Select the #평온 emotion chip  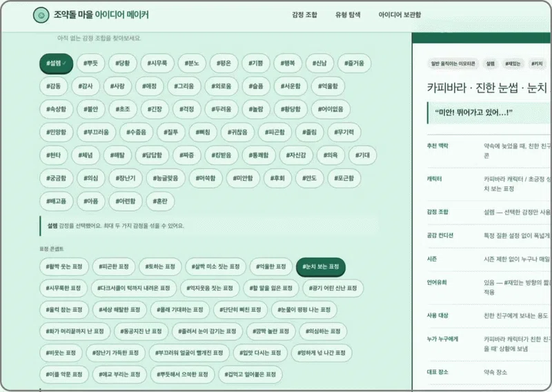[x=224, y=63]
